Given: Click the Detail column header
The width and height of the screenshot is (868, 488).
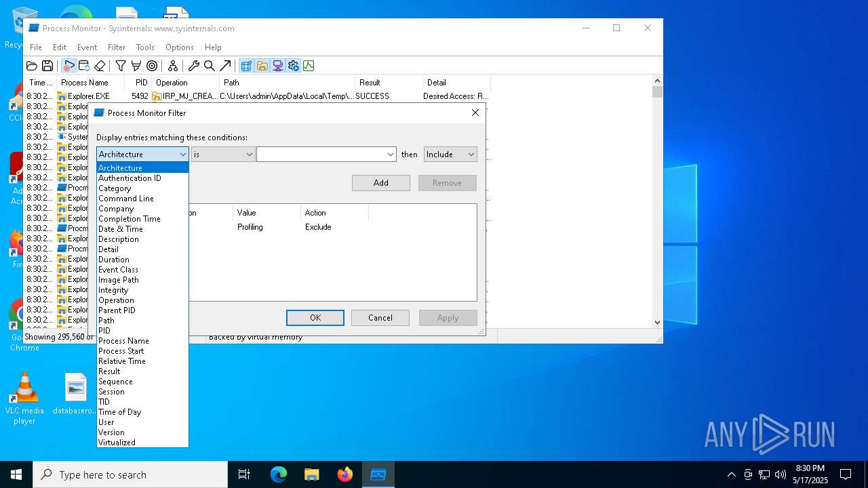Looking at the screenshot, I should [456, 83].
